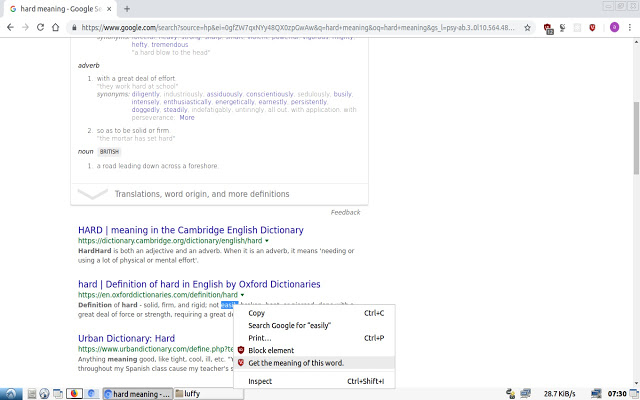Open the Chrome three-dot menu
Image resolution: width=640 pixels, height=400 pixels.
(630, 28)
